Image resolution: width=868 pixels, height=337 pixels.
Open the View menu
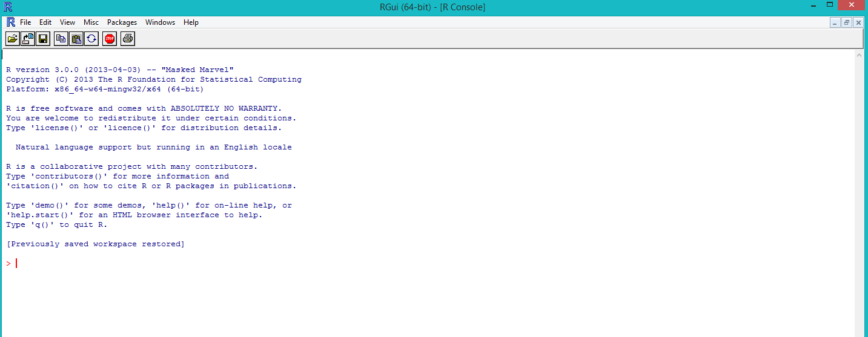(67, 22)
